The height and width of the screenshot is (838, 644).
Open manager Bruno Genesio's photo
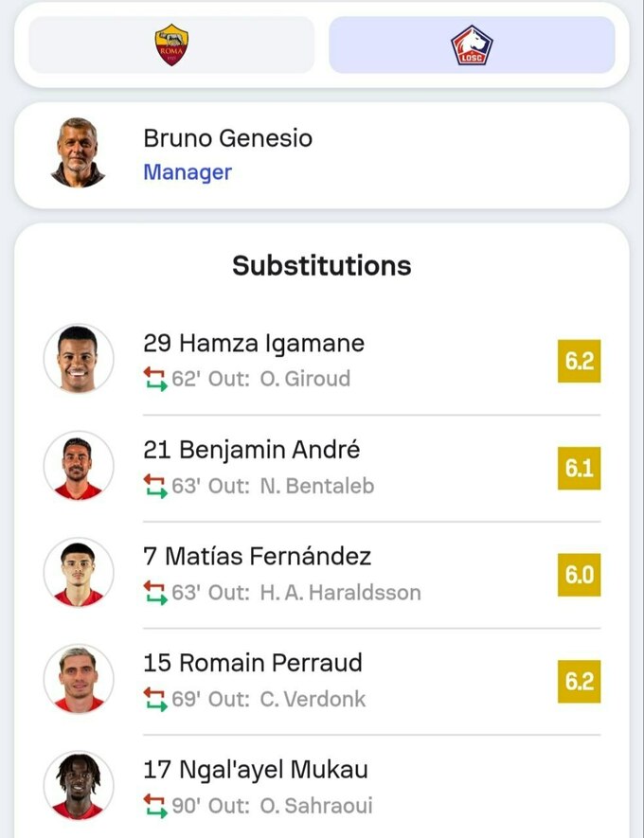click(78, 153)
